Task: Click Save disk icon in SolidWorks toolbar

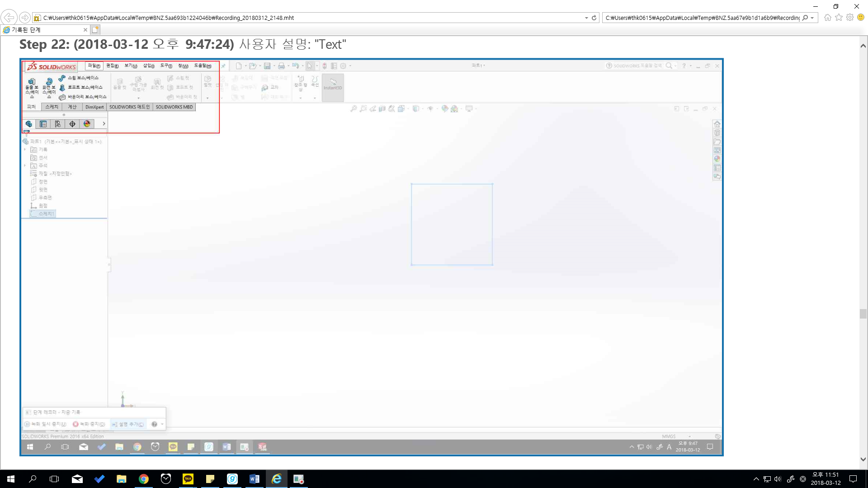Action: pyautogui.click(x=267, y=66)
